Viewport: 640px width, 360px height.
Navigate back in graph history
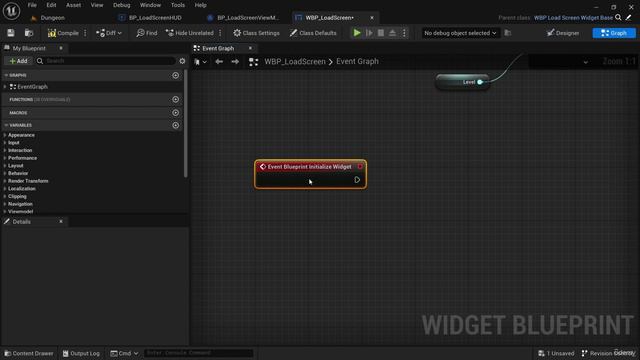pos(219,62)
